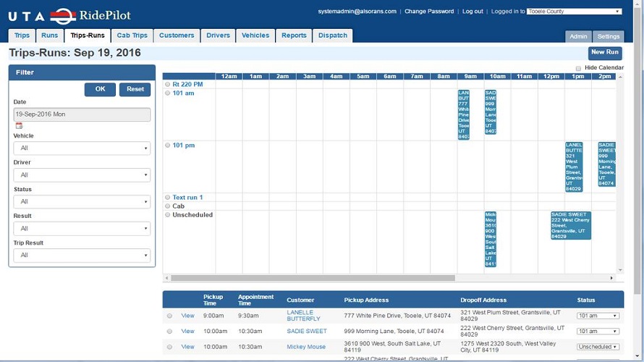The height and width of the screenshot is (362, 644).
Task: Switch to the Customers tab
Action: 177,35
